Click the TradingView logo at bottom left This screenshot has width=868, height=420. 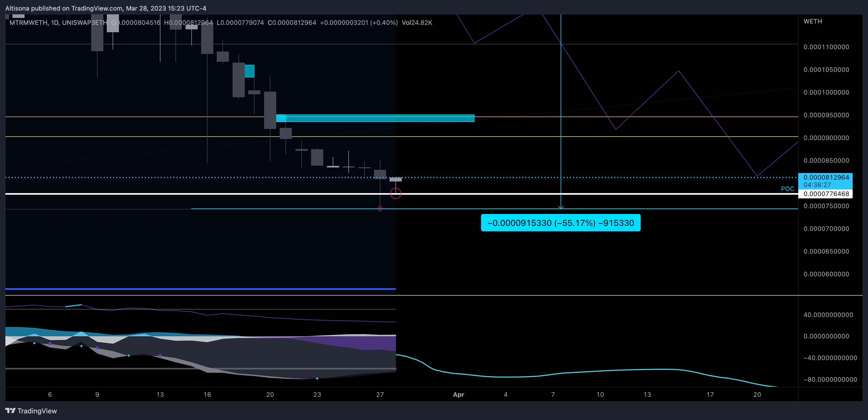[31, 410]
